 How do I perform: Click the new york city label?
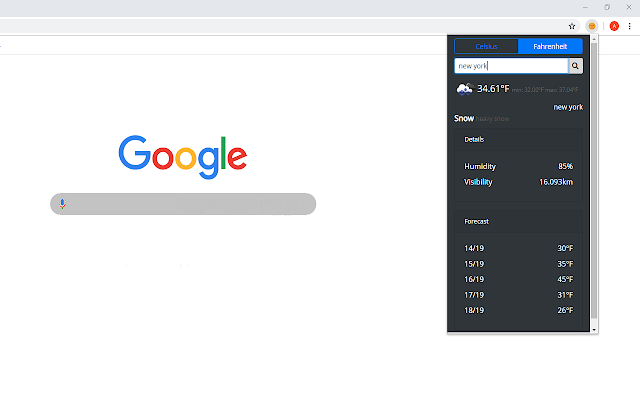(568, 107)
